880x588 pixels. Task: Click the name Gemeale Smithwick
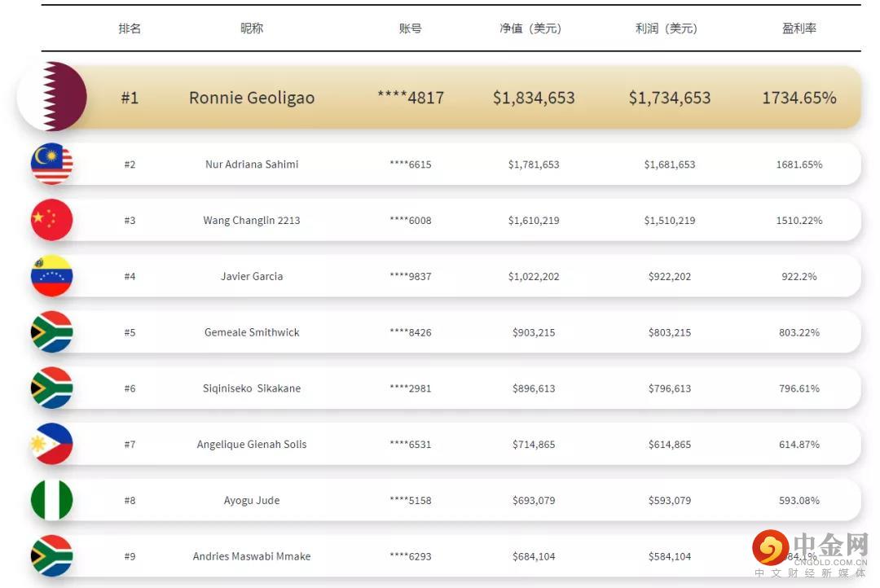click(x=252, y=333)
